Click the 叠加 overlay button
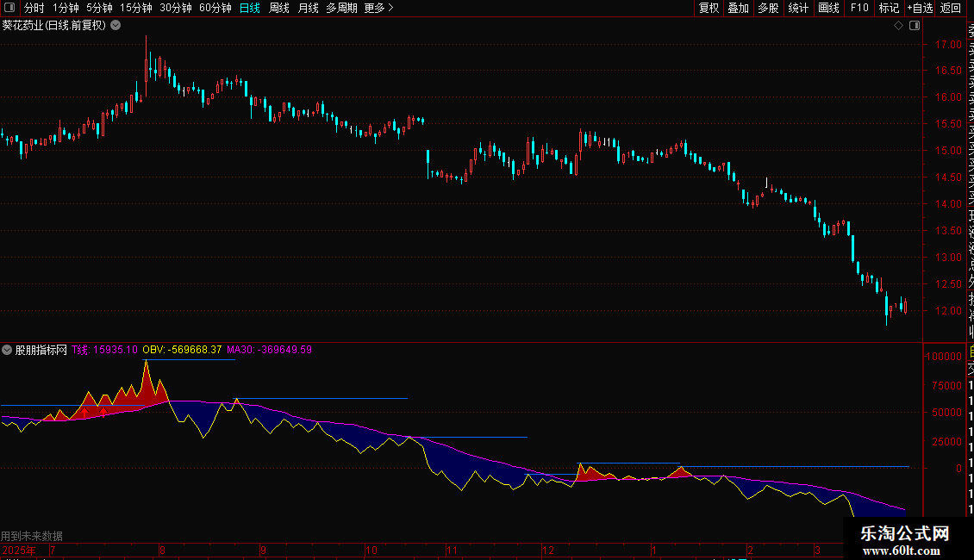The height and width of the screenshot is (560, 974). tap(738, 8)
